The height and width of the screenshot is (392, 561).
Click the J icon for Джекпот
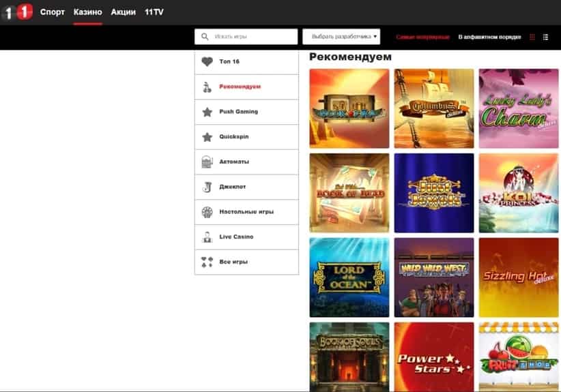point(207,187)
